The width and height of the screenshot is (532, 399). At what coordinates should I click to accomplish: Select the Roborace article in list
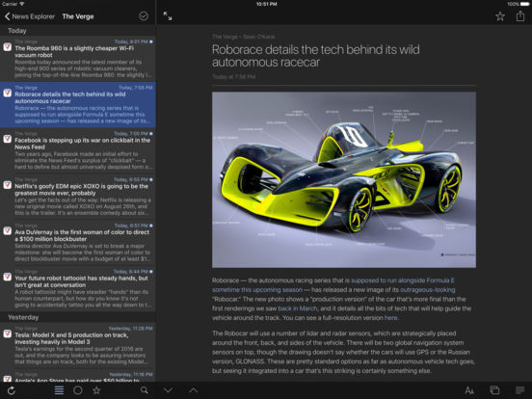78,104
